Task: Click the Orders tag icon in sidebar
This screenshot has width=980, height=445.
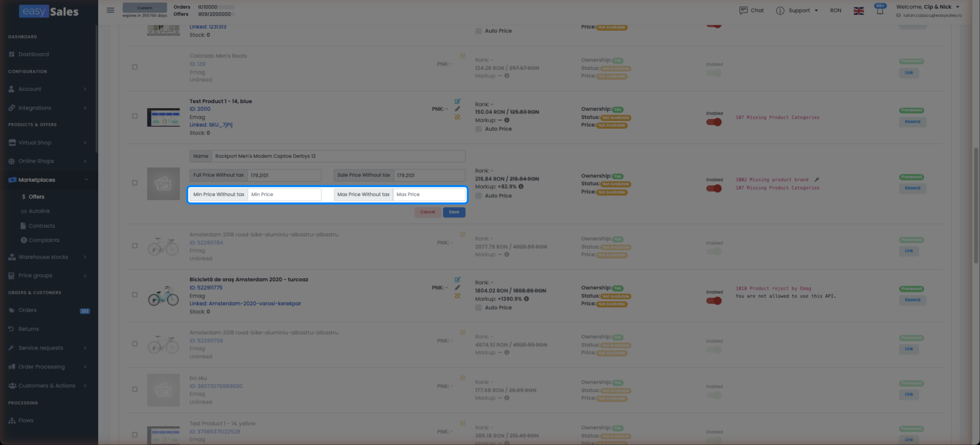Action: (11, 310)
